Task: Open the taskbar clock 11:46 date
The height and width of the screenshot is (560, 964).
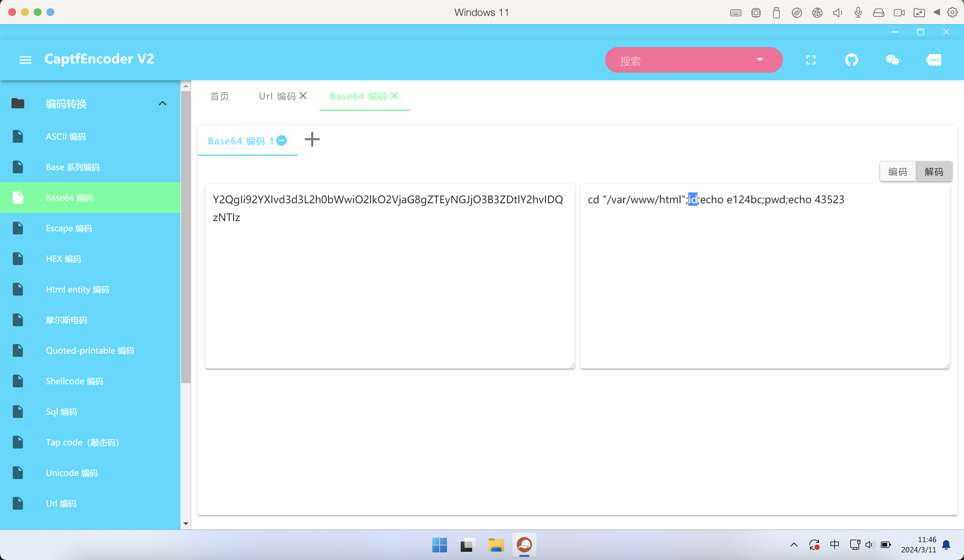Action: (918, 545)
